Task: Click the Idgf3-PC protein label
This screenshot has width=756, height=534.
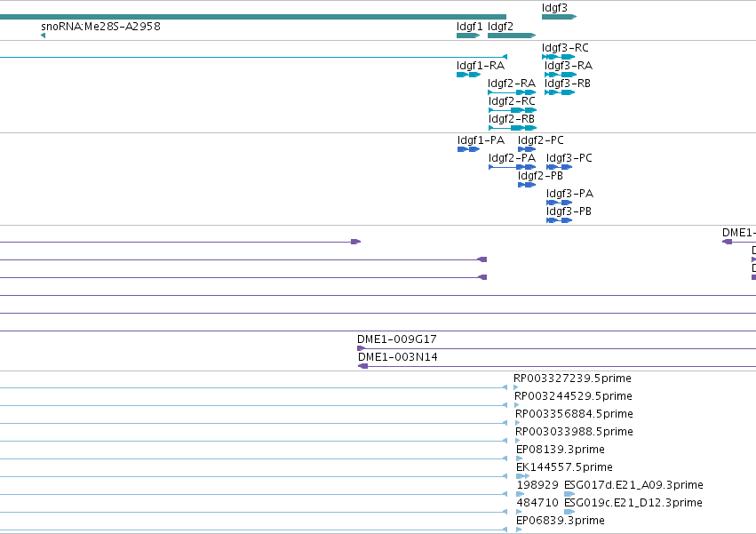Action: pyautogui.click(x=569, y=158)
